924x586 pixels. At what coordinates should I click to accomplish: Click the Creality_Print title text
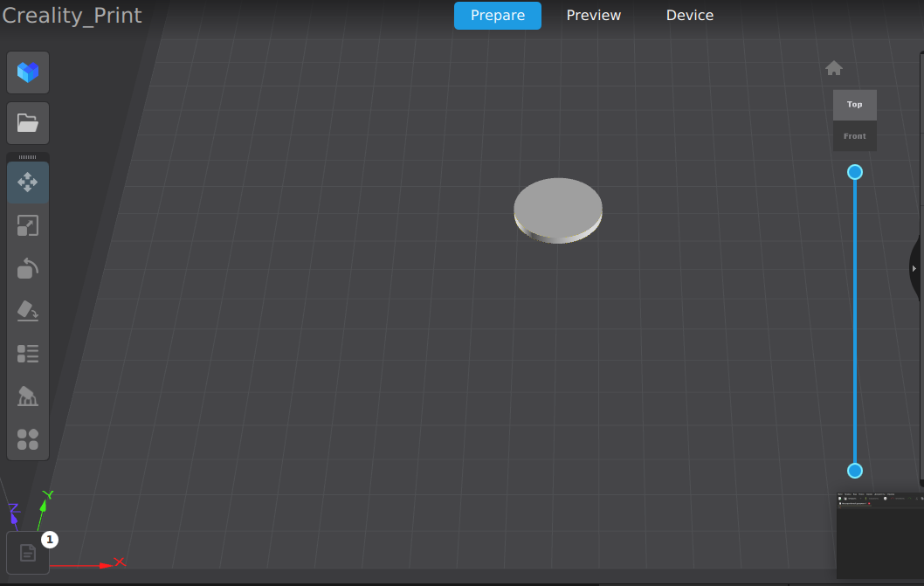(x=72, y=16)
